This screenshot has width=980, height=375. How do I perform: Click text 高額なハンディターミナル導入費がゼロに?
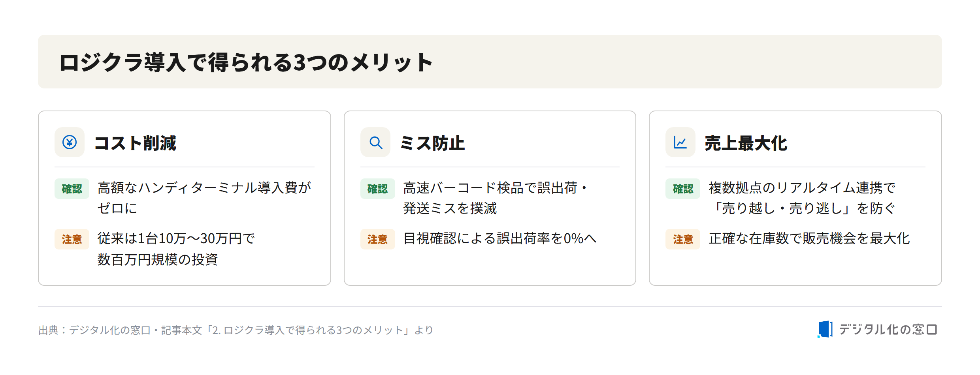point(204,198)
